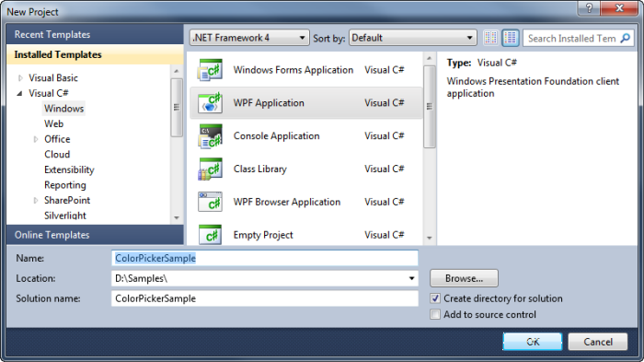Image resolution: width=644 pixels, height=362 pixels.
Task: Select Reporting category in tree
Action: 65,185
